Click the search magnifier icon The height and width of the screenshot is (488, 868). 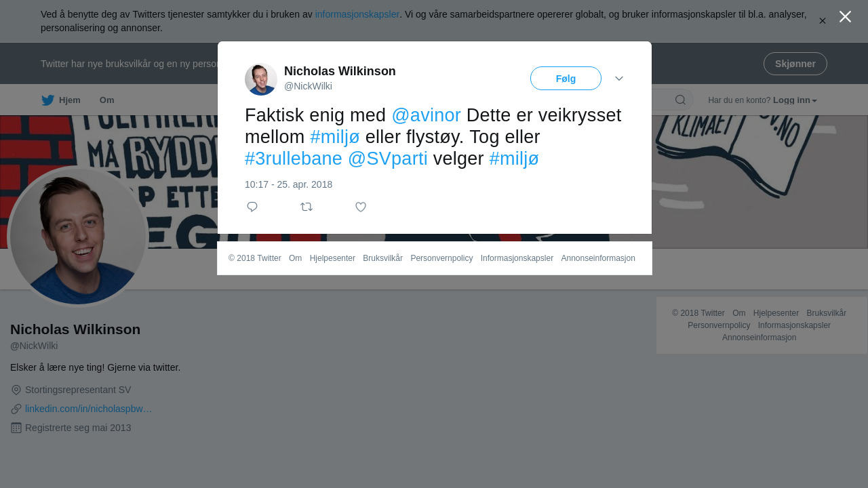point(680,100)
